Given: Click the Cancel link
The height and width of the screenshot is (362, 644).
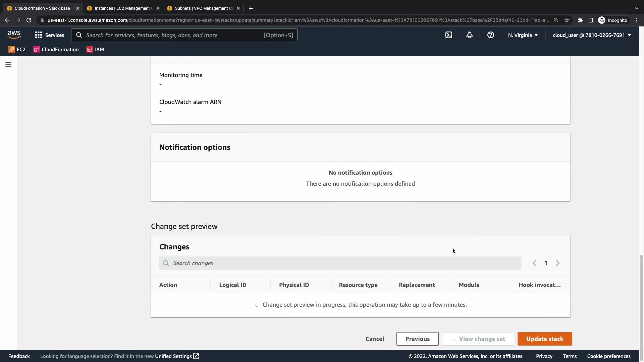Looking at the screenshot, I should coord(375,339).
